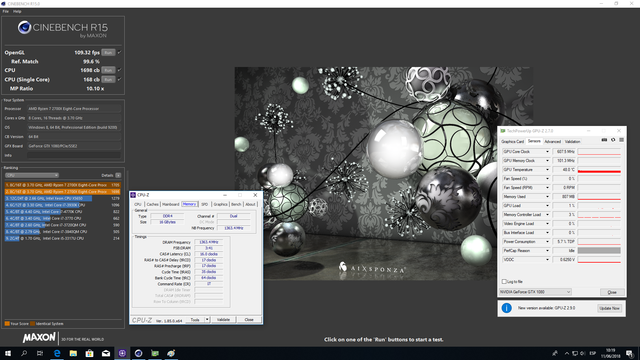
Task: Open the GPU-Z hamburger menu icon
Action: click(x=622, y=140)
